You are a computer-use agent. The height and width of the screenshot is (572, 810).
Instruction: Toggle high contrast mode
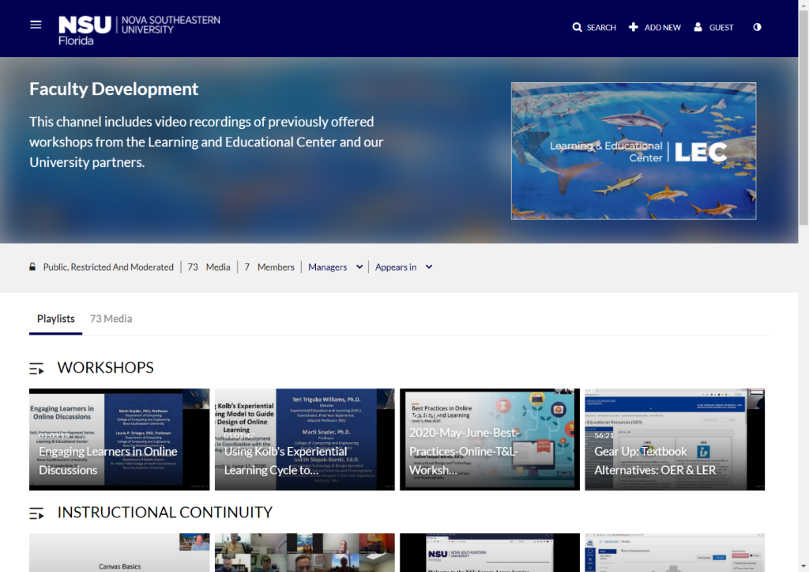click(757, 27)
